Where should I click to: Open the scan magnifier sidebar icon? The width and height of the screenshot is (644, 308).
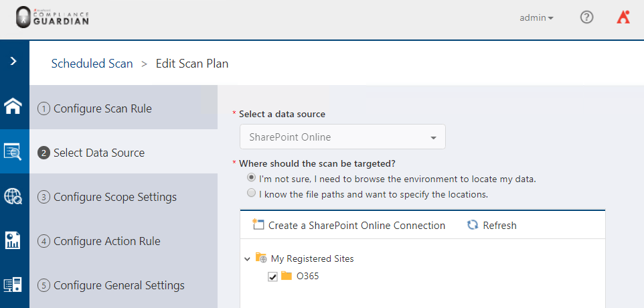pyautogui.click(x=13, y=151)
